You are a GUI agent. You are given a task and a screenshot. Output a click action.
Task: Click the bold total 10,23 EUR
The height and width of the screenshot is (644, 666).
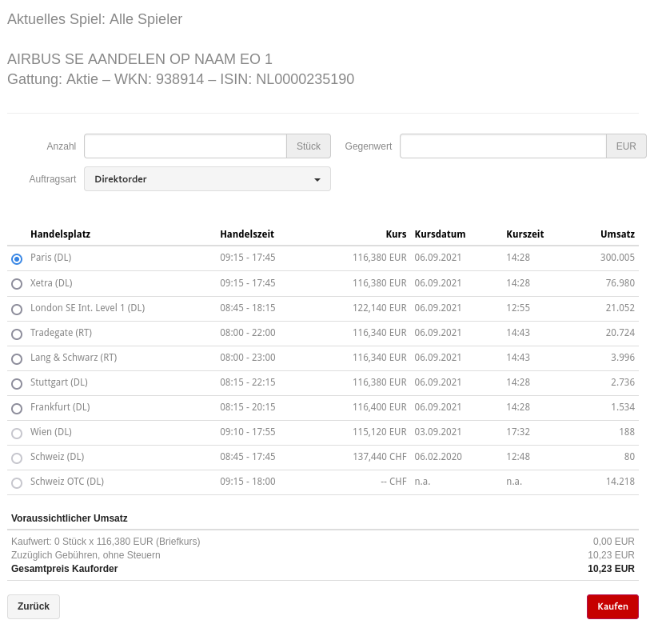[x=611, y=569]
